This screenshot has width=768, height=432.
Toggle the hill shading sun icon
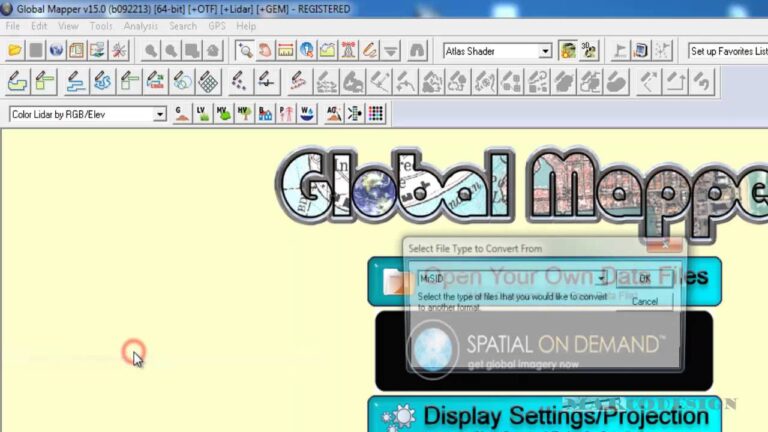(x=568, y=50)
